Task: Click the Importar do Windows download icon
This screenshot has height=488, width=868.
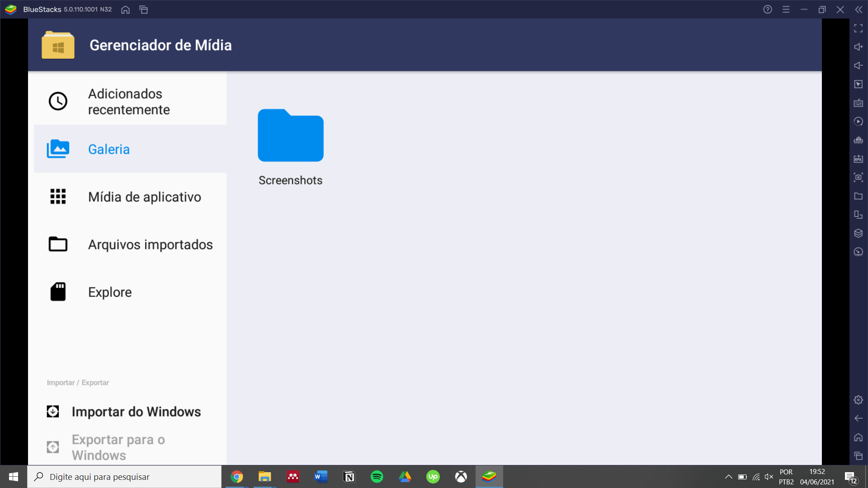Action: coord(54,411)
